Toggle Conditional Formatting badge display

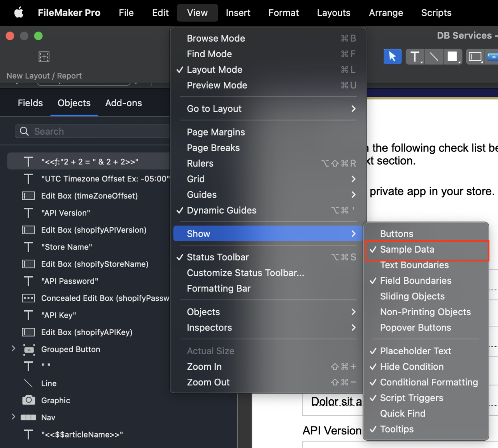point(427,382)
